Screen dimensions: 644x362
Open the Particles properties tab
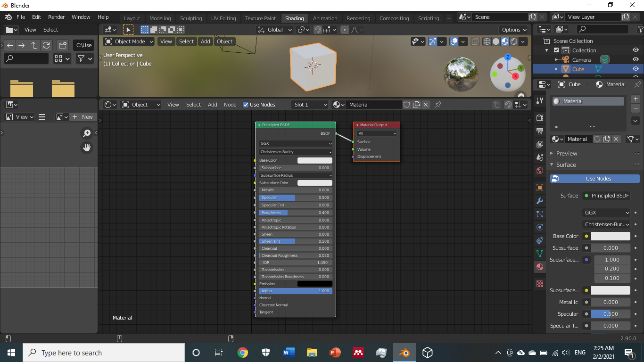[x=540, y=214]
